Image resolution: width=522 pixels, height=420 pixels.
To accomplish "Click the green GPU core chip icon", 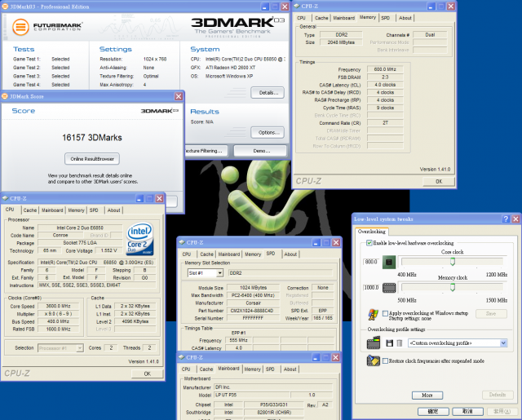I will click(389, 262).
